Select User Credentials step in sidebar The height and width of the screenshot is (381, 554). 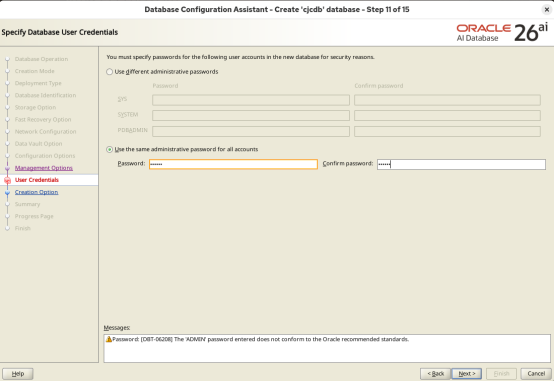[37, 180]
